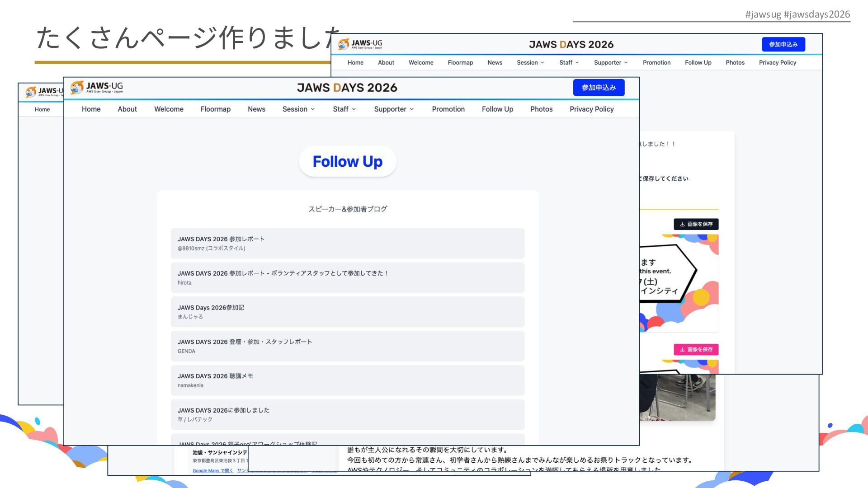Click the black 画像を保存 button
The height and width of the screenshot is (488, 868).
point(696,224)
